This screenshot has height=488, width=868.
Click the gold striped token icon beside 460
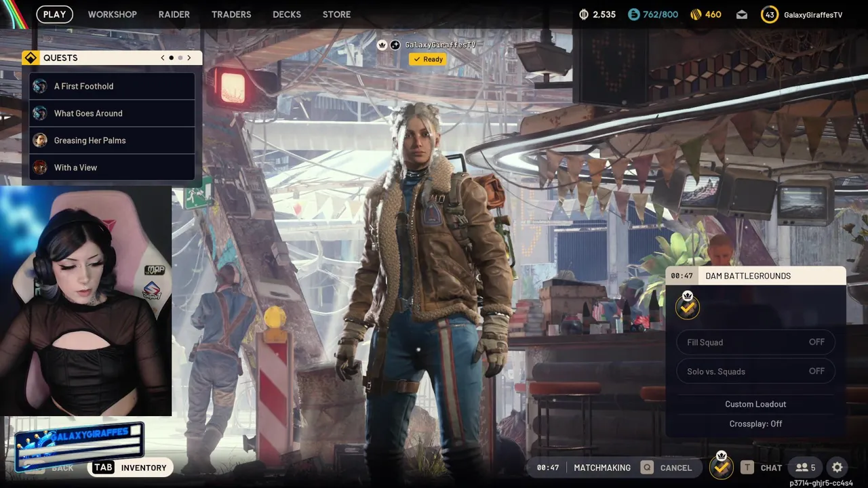695,14
